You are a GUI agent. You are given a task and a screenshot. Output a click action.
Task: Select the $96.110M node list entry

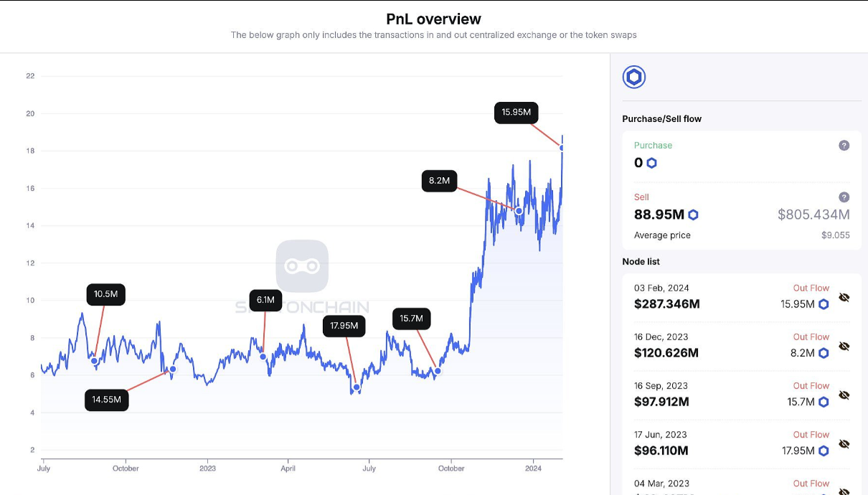(x=661, y=451)
